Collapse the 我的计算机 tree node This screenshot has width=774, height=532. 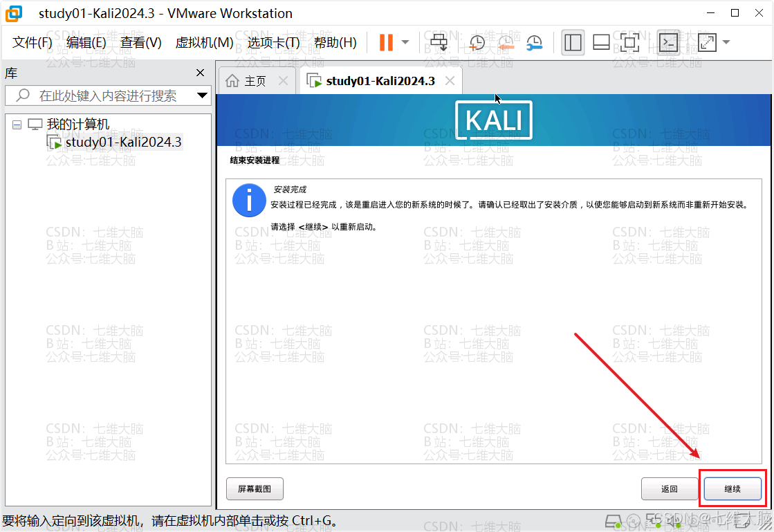click(17, 125)
